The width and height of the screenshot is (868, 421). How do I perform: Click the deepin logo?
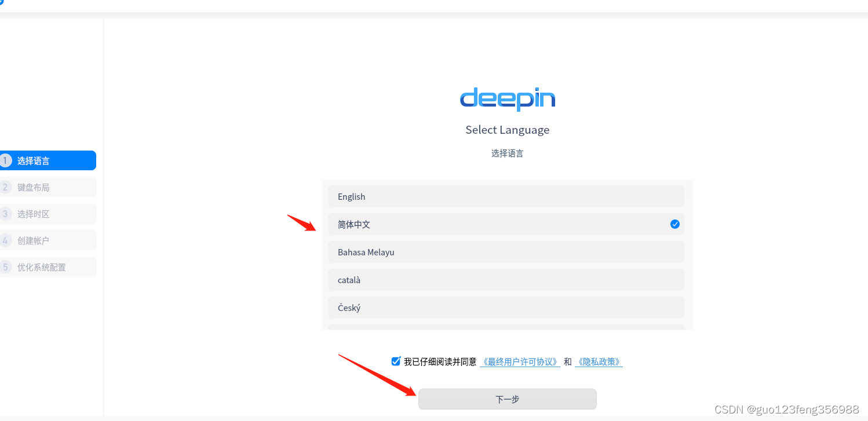pos(508,99)
